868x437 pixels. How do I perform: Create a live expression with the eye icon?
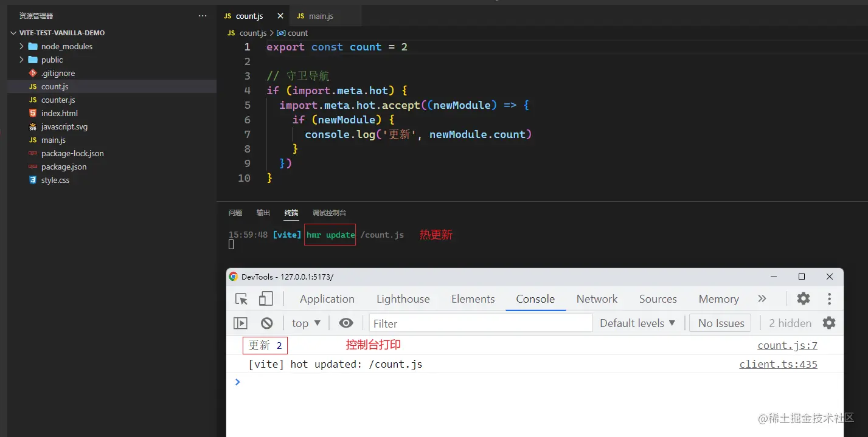click(x=346, y=323)
